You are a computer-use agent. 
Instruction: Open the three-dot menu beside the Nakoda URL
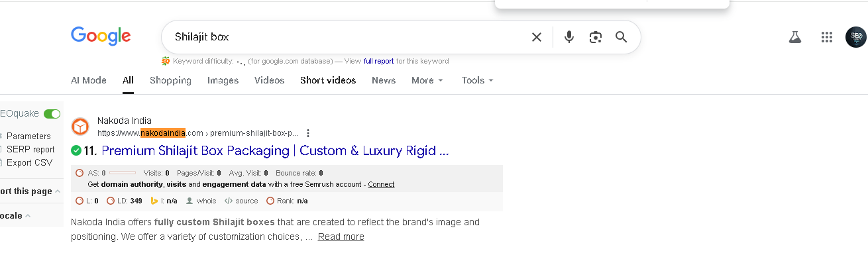pyautogui.click(x=308, y=133)
